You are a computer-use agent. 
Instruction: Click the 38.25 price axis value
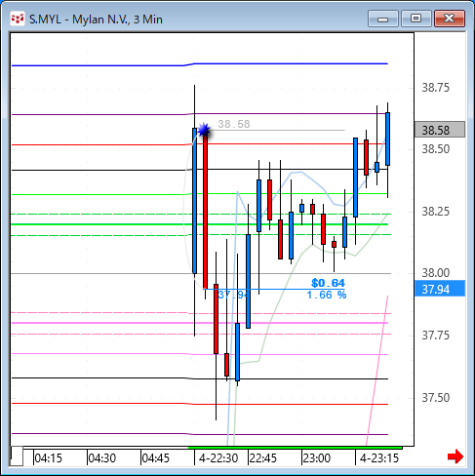pos(435,212)
